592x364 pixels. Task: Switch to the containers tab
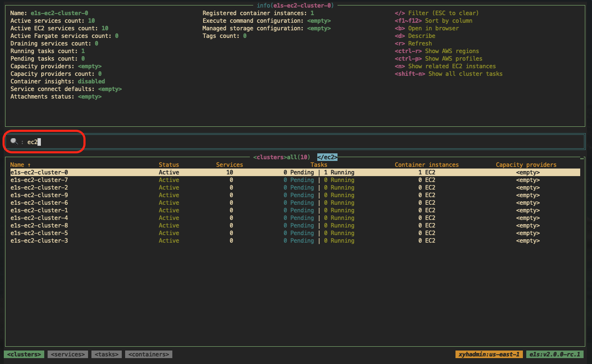tap(149, 354)
